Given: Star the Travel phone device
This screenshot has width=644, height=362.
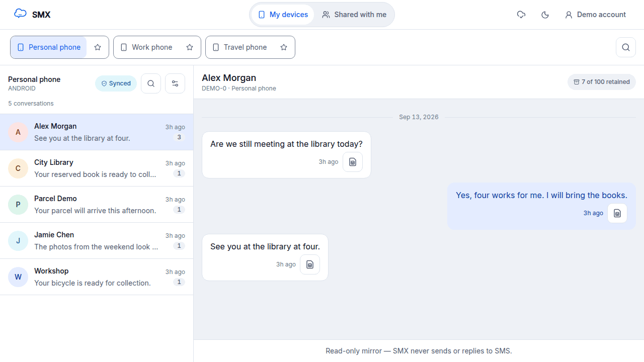Looking at the screenshot, I should 284,47.
